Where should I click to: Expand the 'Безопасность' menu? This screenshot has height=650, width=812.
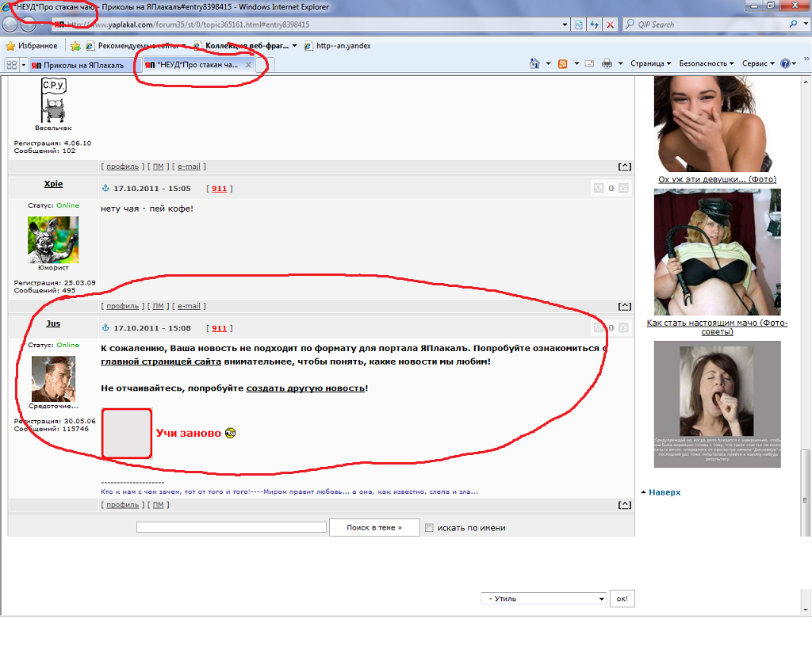click(x=707, y=63)
